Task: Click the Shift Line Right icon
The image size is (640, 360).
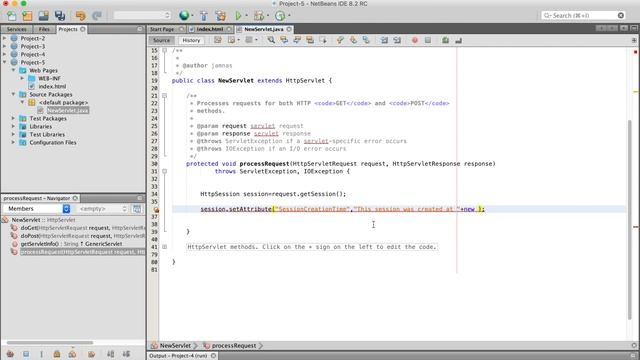Action: (397, 40)
